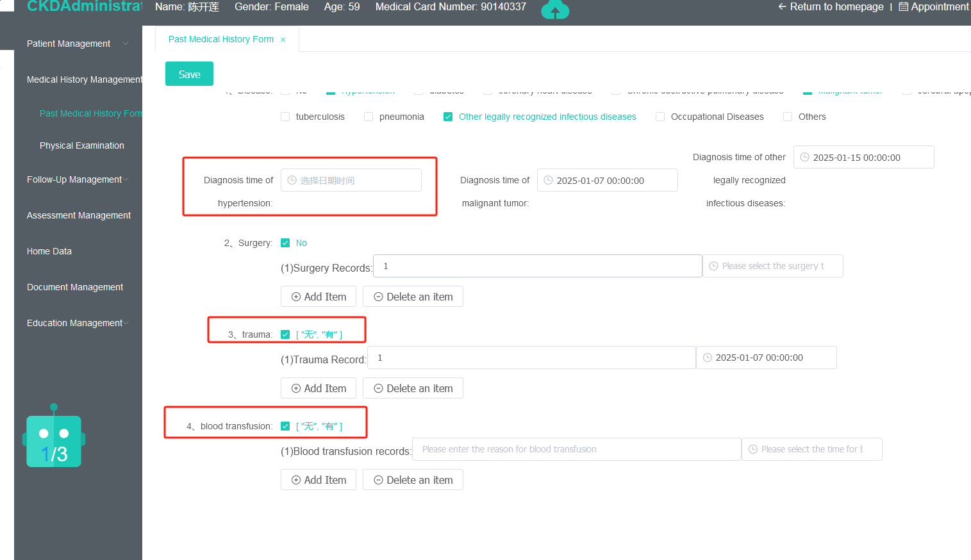Click the Surgery Records text input
Image resolution: width=971 pixels, height=560 pixels.
point(538,266)
